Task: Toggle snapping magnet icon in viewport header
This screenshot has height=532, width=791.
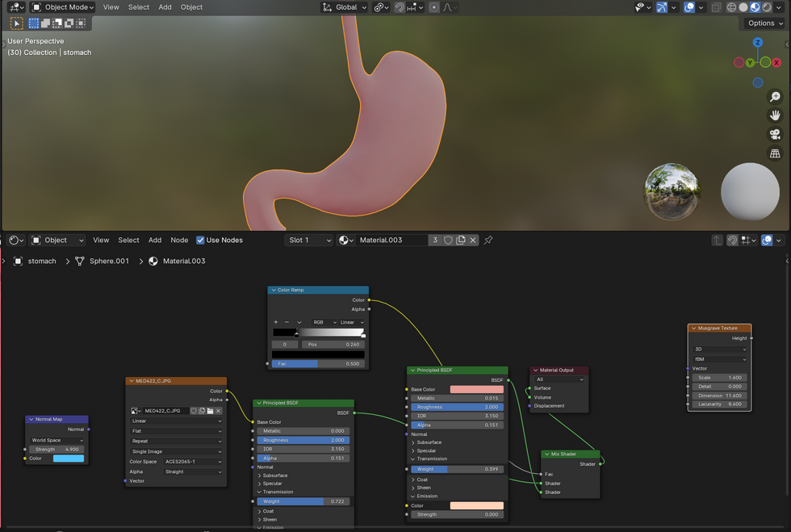Action: point(400,7)
